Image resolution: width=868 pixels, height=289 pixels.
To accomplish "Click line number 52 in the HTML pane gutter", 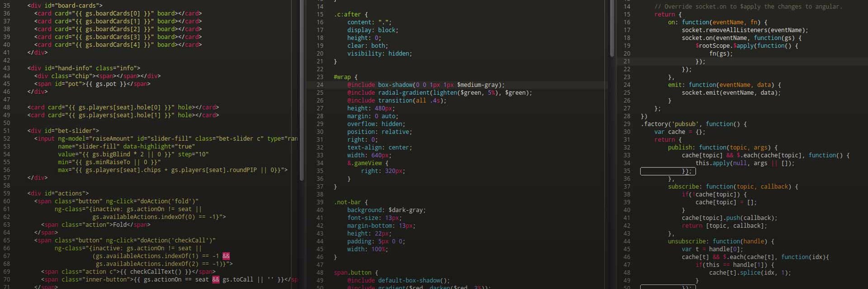I will point(6,139).
